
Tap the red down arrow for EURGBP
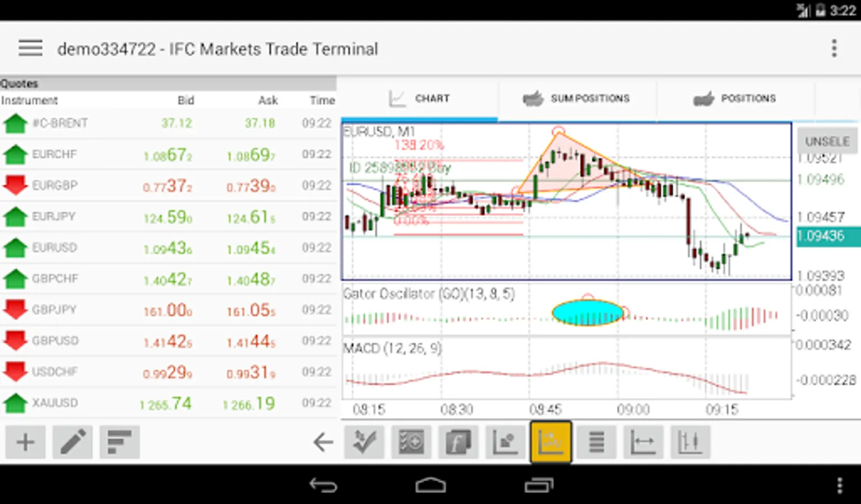[15, 185]
